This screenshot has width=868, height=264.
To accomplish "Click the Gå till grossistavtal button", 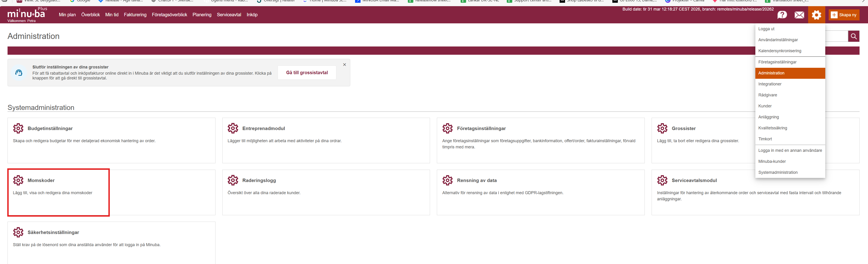I will (307, 73).
